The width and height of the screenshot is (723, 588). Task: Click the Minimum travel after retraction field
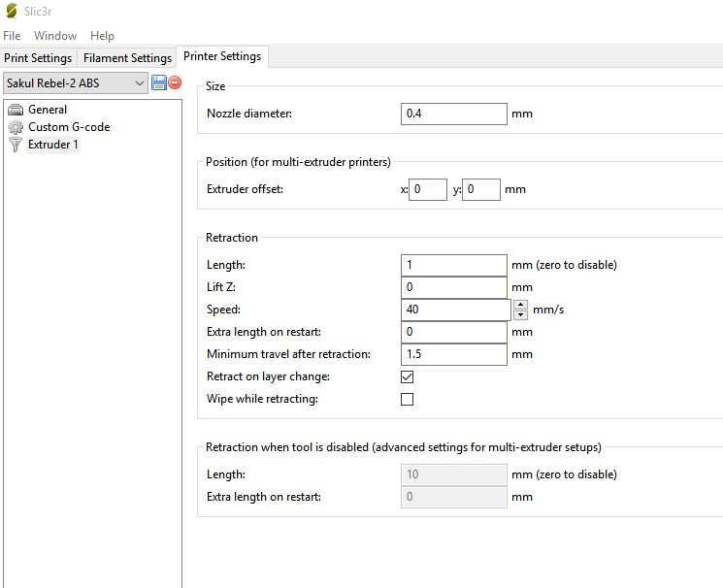point(453,354)
